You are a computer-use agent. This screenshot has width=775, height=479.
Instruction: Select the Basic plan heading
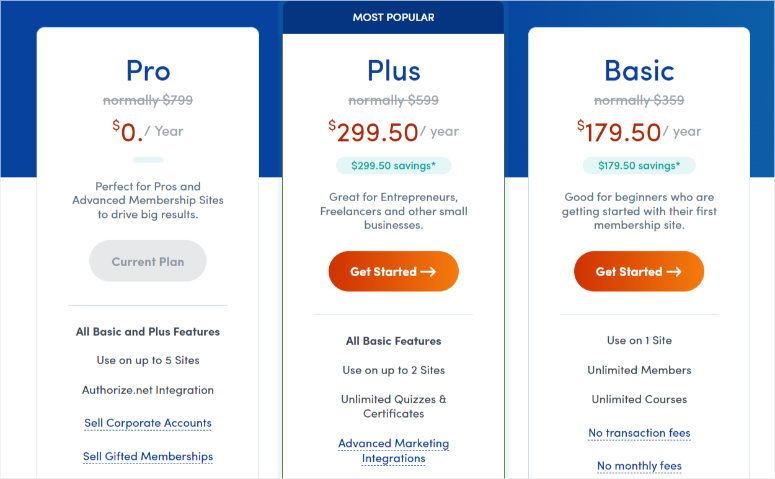coord(639,71)
